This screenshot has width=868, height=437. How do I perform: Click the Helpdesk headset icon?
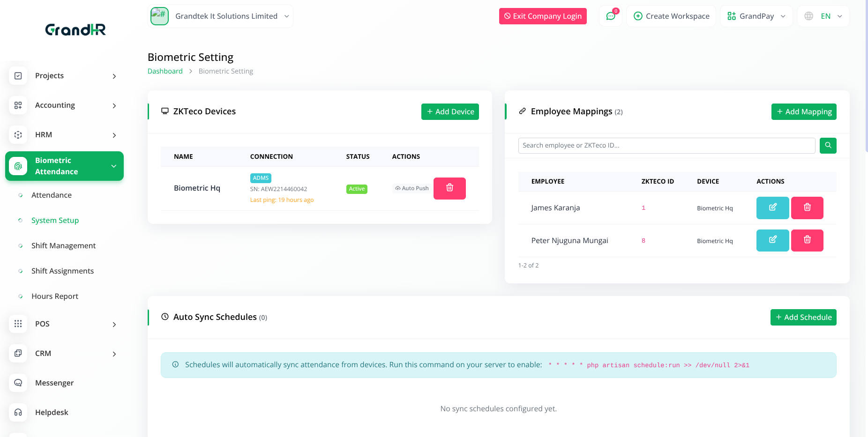18,412
